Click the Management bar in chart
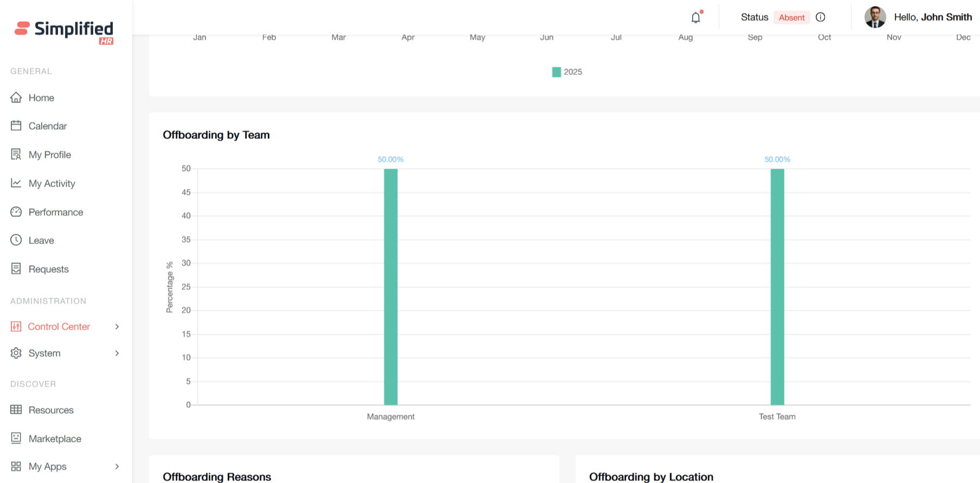This screenshot has height=483, width=980. [x=391, y=287]
